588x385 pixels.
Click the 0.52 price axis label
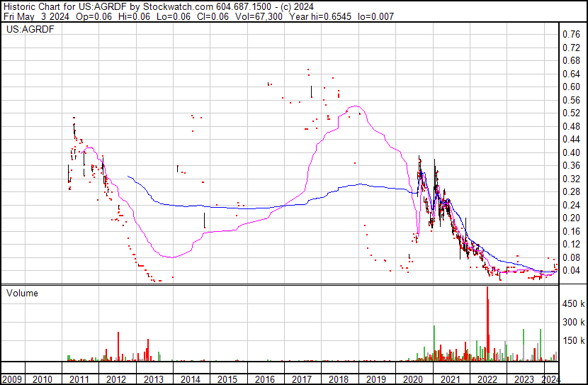571,113
